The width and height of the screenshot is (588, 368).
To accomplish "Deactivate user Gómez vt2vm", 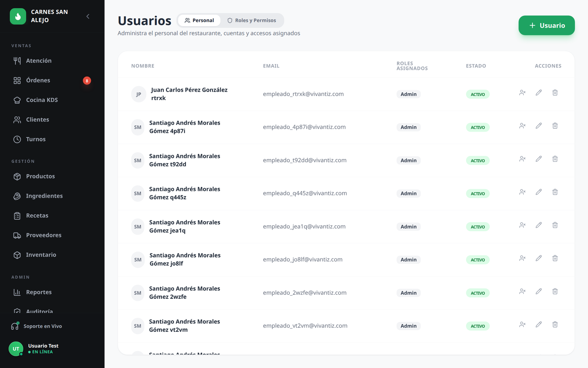I will click(522, 325).
